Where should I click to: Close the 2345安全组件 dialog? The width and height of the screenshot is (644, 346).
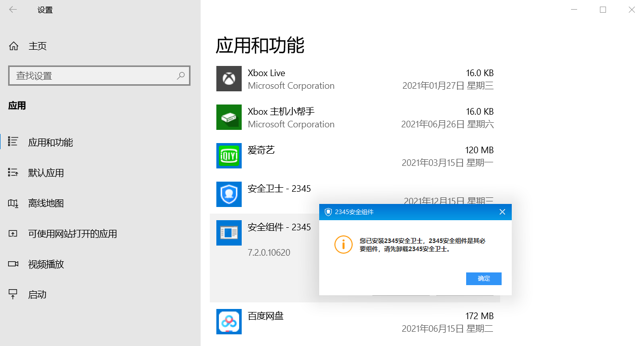[x=502, y=212]
